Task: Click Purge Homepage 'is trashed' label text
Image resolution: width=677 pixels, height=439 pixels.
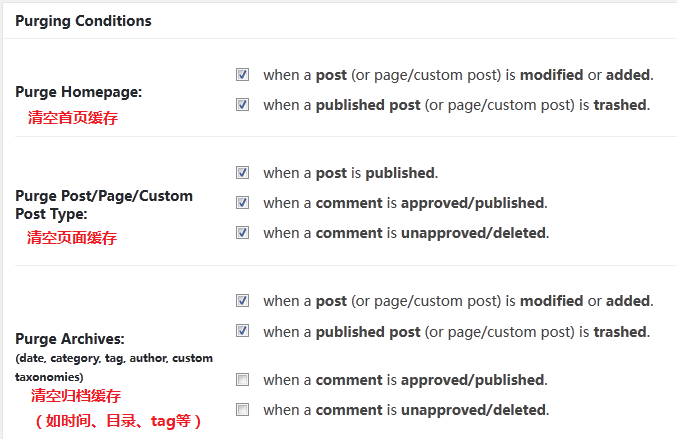Action: pyautogui.click(x=457, y=105)
